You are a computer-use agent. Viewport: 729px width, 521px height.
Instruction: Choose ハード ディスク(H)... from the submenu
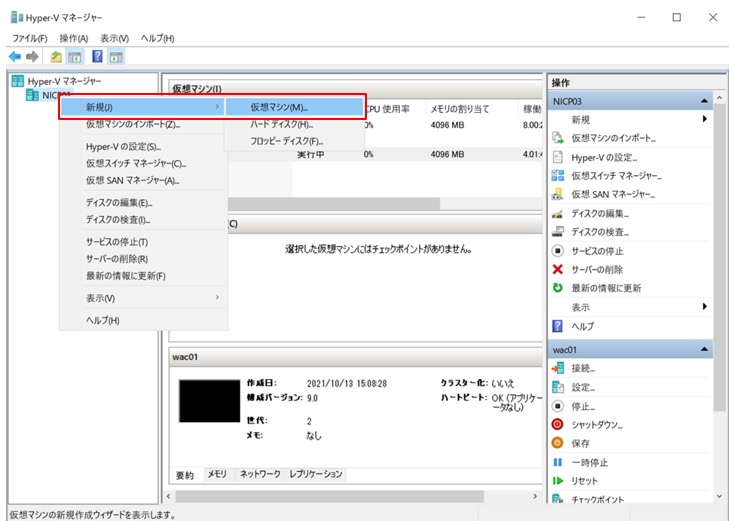[x=281, y=125]
